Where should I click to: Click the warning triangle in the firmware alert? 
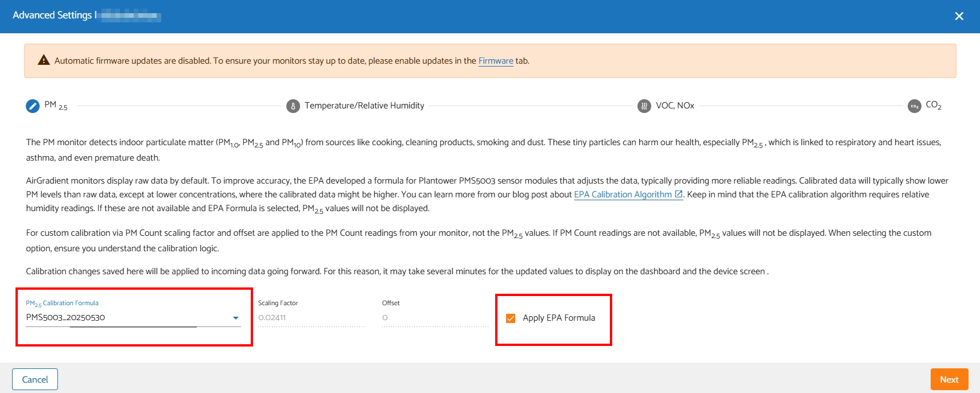pyautogui.click(x=44, y=60)
